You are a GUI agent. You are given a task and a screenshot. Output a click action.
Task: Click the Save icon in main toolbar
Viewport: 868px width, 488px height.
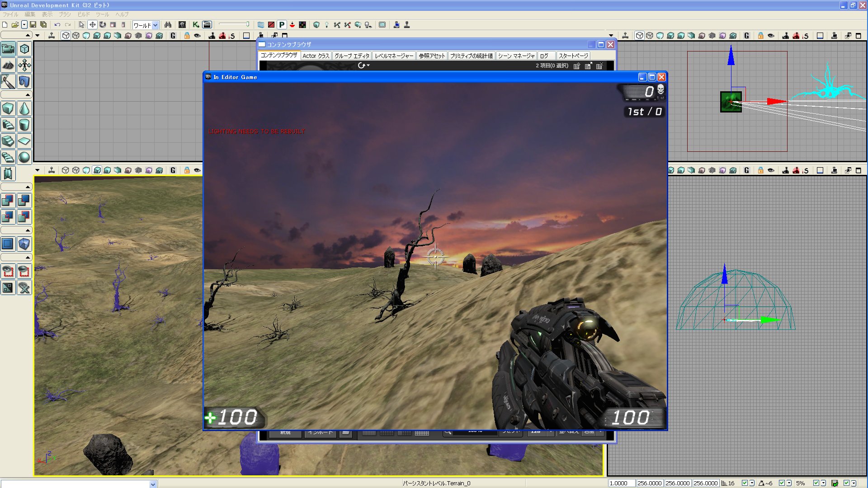(33, 25)
